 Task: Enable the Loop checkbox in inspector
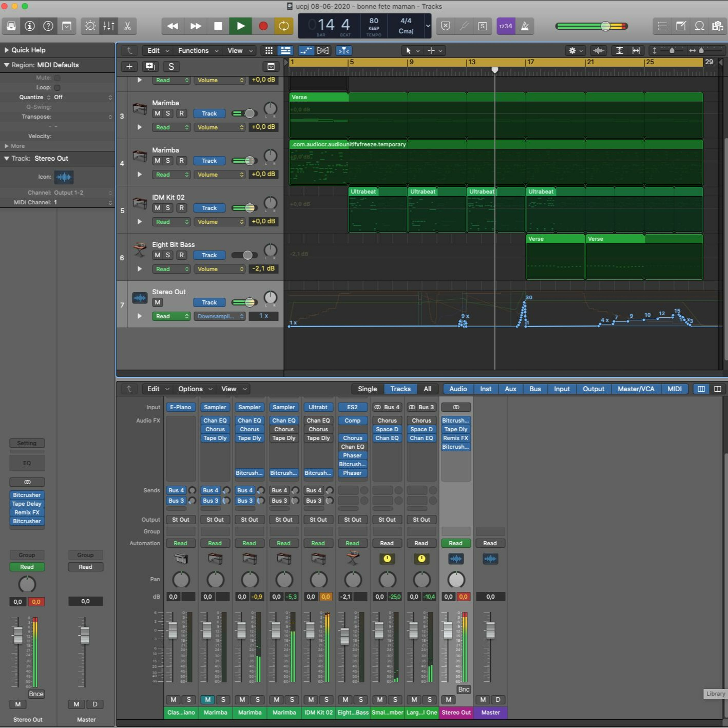click(x=57, y=87)
